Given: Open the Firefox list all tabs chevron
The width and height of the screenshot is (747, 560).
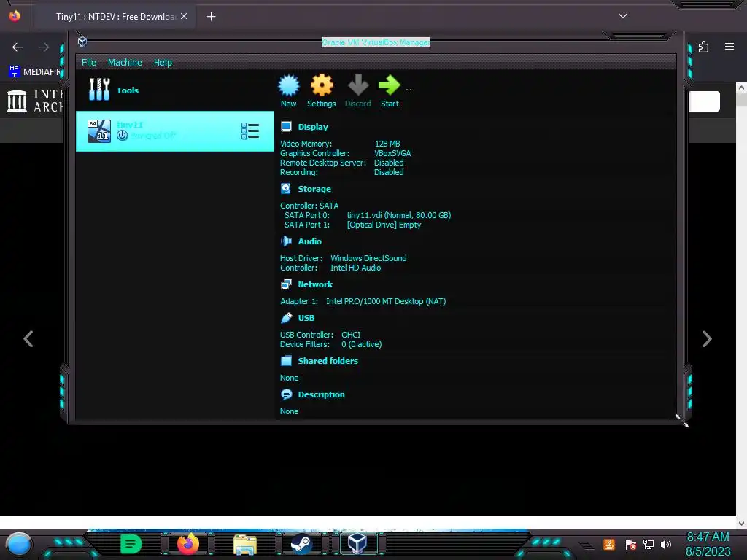Looking at the screenshot, I should coord(623,16).
